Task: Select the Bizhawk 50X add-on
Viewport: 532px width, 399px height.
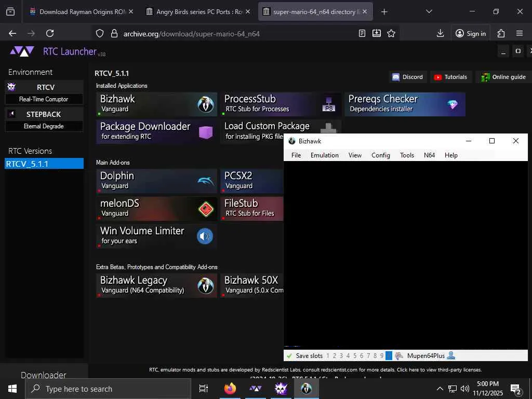Action: pos(252,286)
